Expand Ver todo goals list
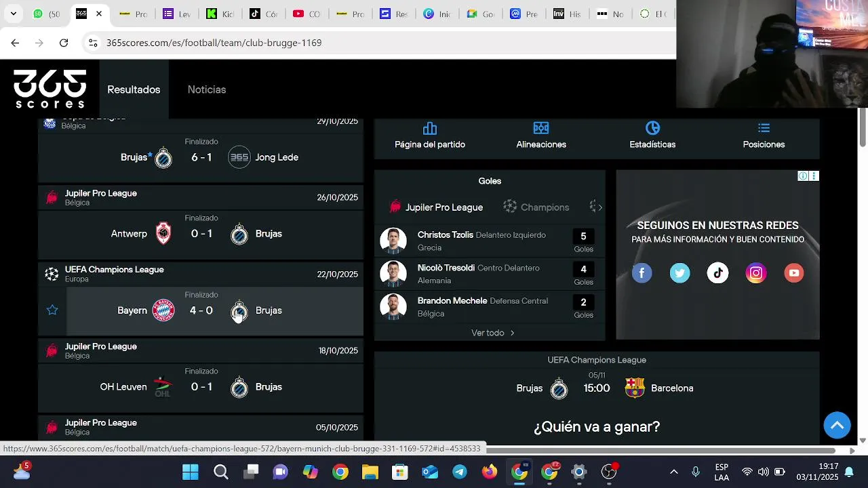The height and width of the screenshot is (488, 868). pyautogui.click(x=493, y=333)
